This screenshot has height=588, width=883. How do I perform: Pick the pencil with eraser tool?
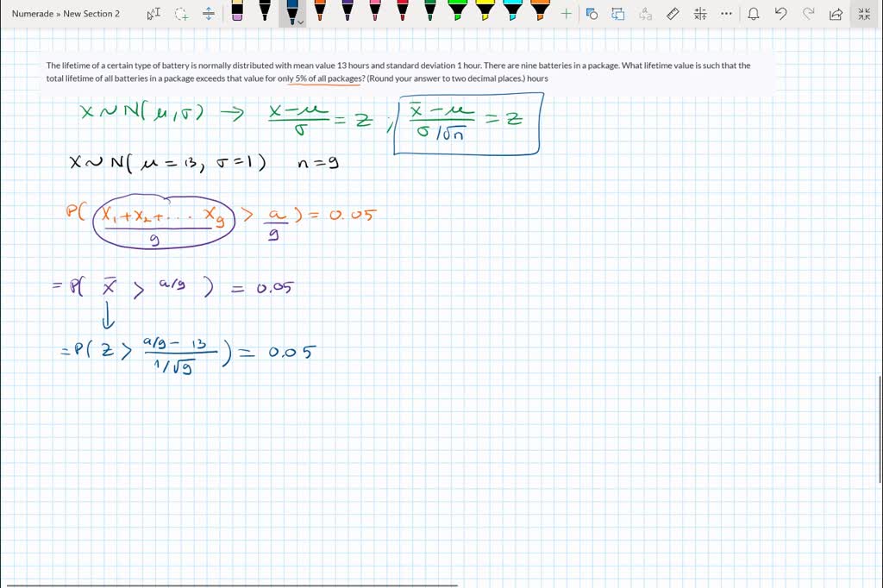click(x=238, y=13)
